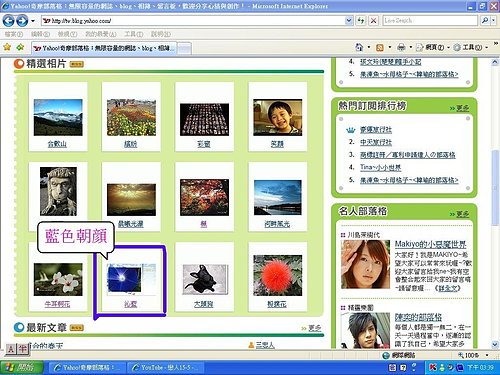Viewport: 500px width, 375px height.
Task: Stop loading with the red X icon
Action: 373,21
